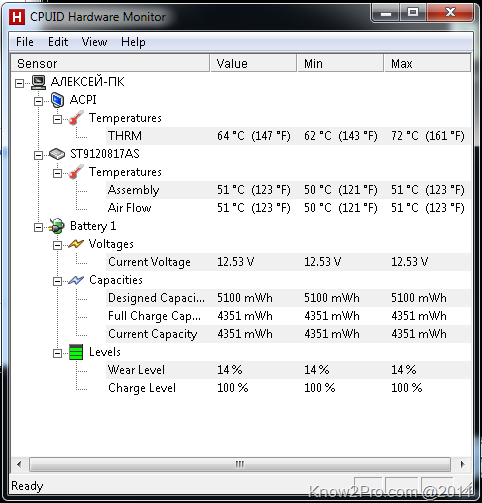Collapse the АЛЕКСЕЙ-ПК root node

(20, 83)
